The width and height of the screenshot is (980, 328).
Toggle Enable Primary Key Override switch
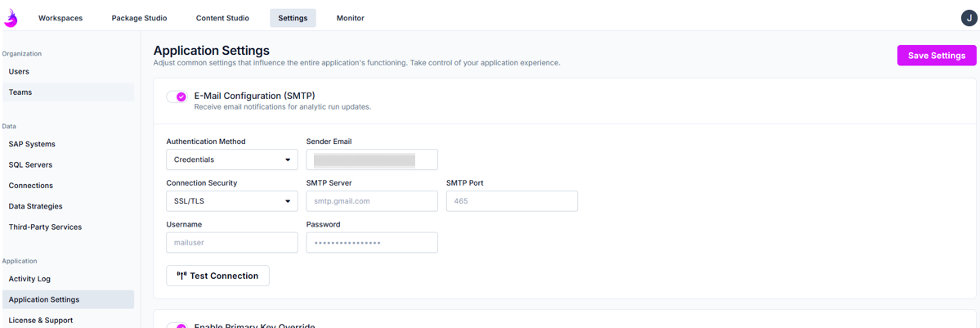point(177,326)
